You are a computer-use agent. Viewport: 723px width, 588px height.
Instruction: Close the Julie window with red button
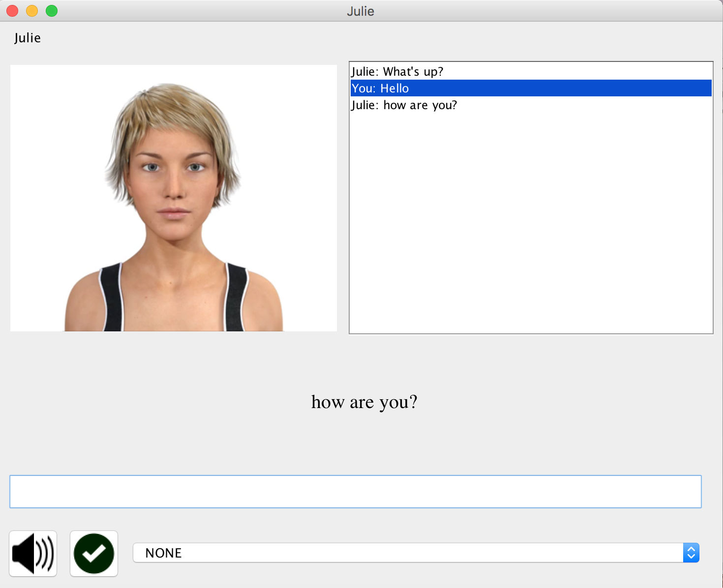click(x=12, y=11)
